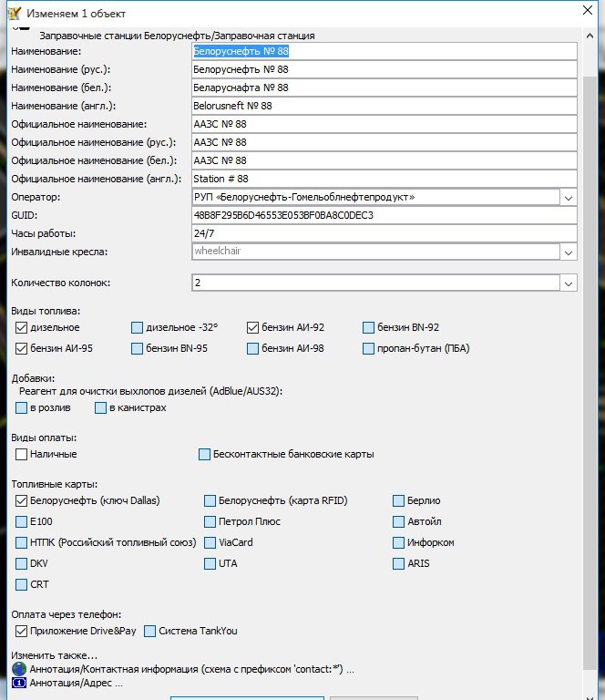Click the wheelchair combo box field
This screenshot has height=700, width=605.
[375, 252]
